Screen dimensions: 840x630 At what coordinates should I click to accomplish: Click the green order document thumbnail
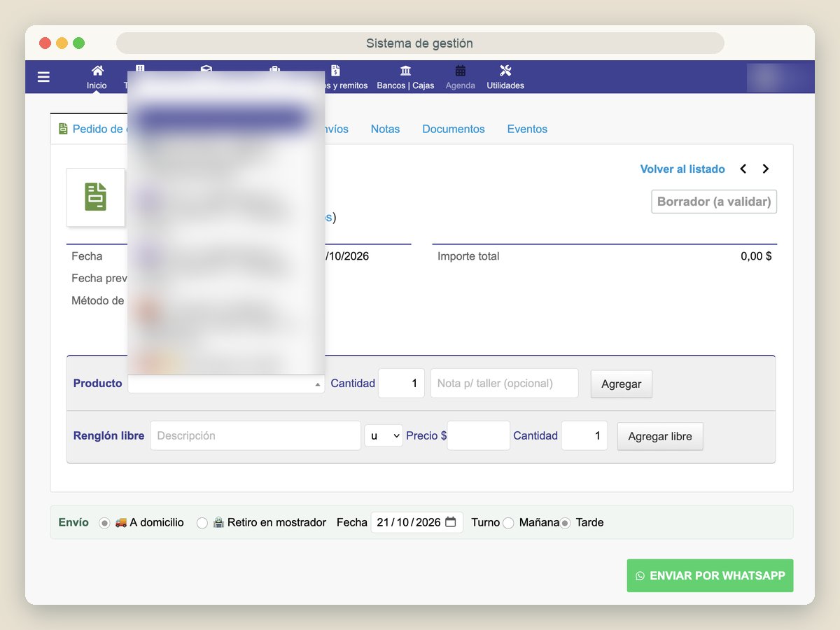[x=96, y=197]
